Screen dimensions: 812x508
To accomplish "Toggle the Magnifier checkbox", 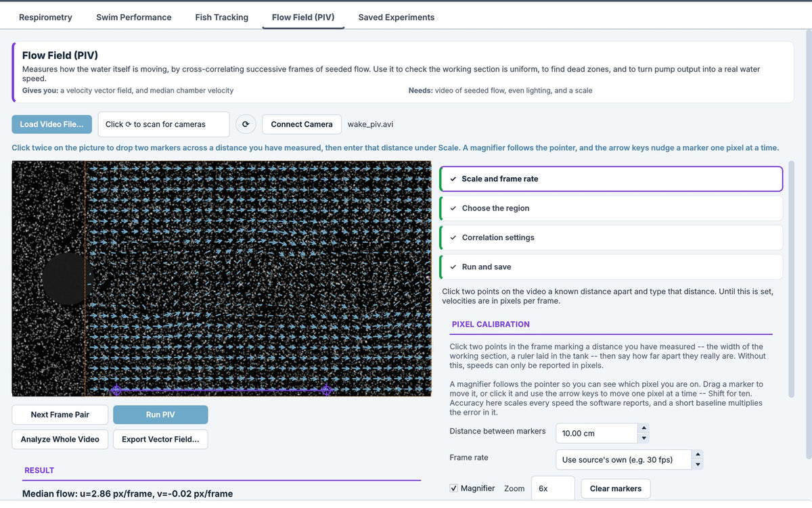I will [x=453, y=488].
